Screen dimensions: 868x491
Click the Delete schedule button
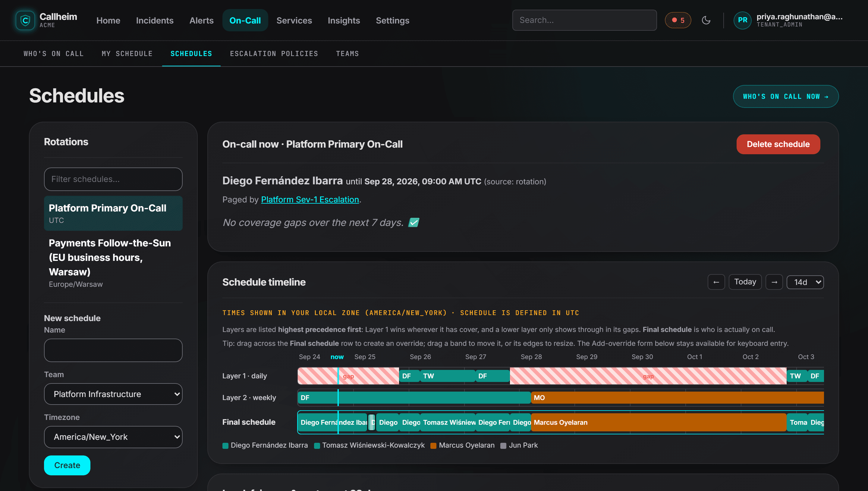pos(778,144)
